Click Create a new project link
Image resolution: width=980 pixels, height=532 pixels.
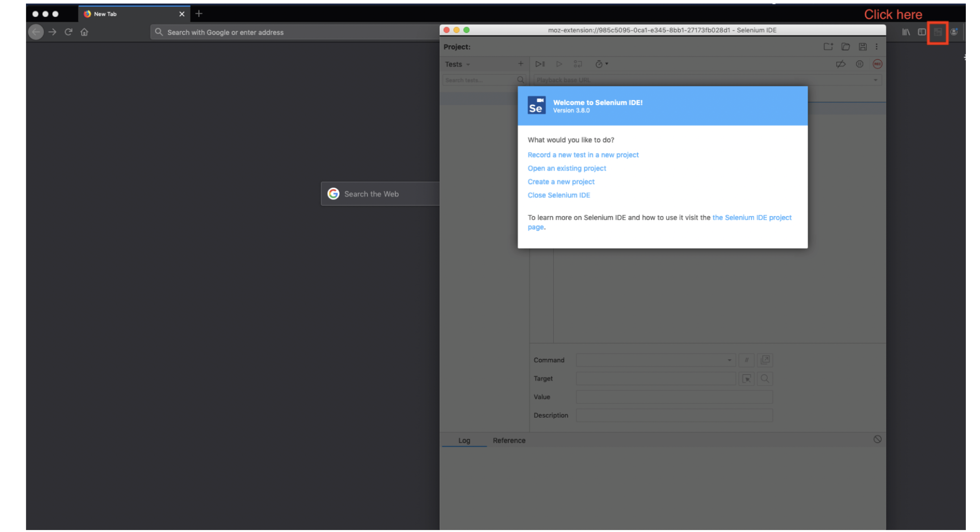[561, 182]
